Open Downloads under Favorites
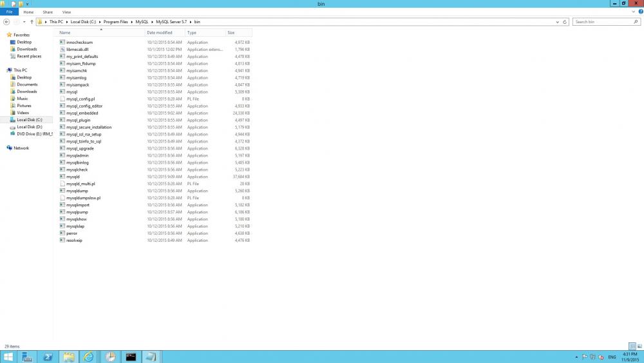644x363 pixels. 26,49
